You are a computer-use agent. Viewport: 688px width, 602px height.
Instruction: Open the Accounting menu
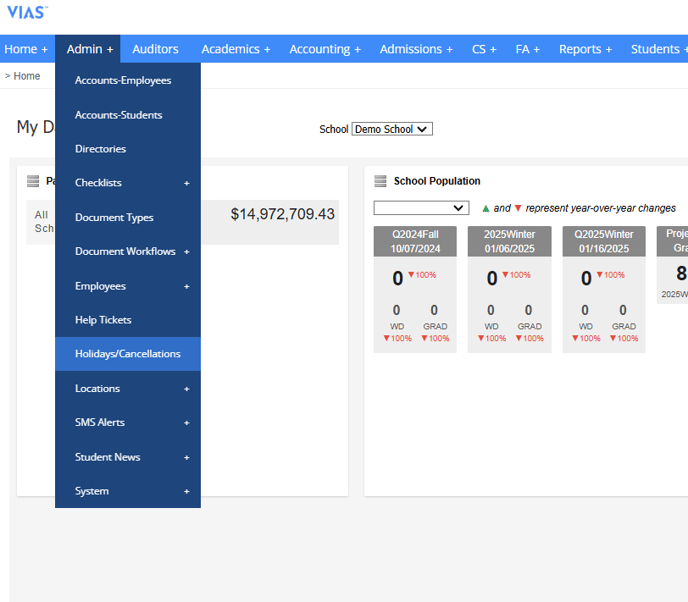[x=325, y=49]
